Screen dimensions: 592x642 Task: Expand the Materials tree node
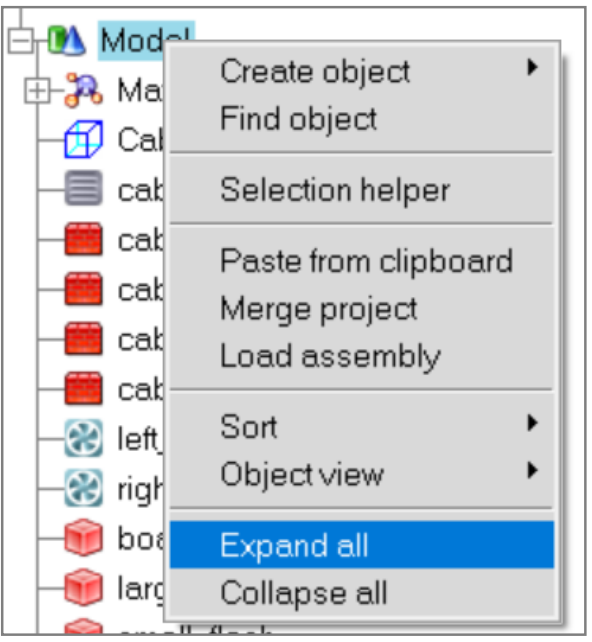tap(37, 90)
